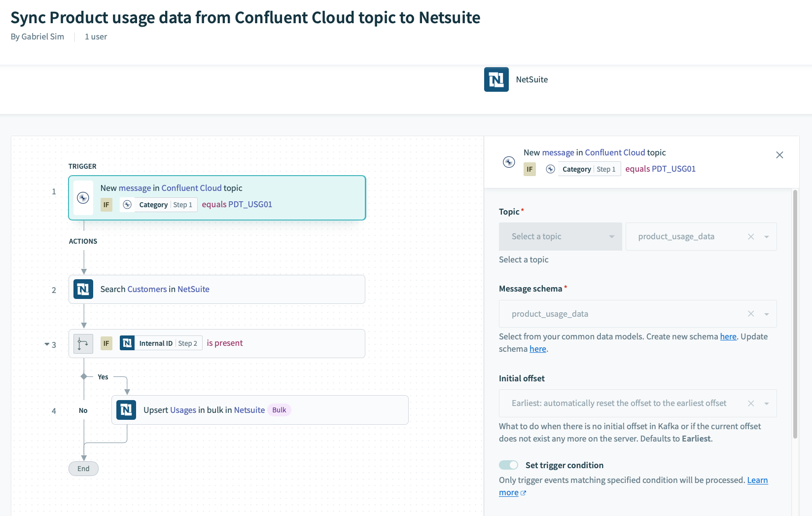This screenshot has width=812, height=516.
Task: Click the 'Set trigger condition' label
Action: [x=565, y=465]
